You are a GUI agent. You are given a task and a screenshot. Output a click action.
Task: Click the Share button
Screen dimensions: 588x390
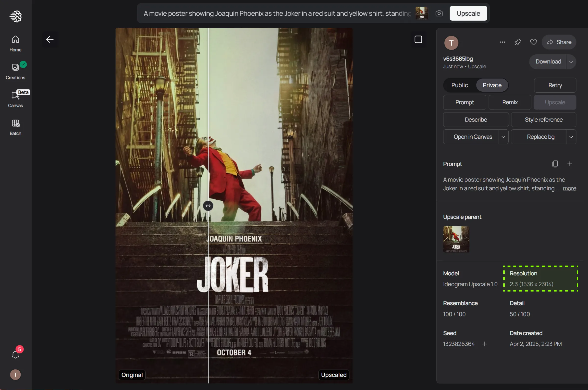click(x=559, y=42)
